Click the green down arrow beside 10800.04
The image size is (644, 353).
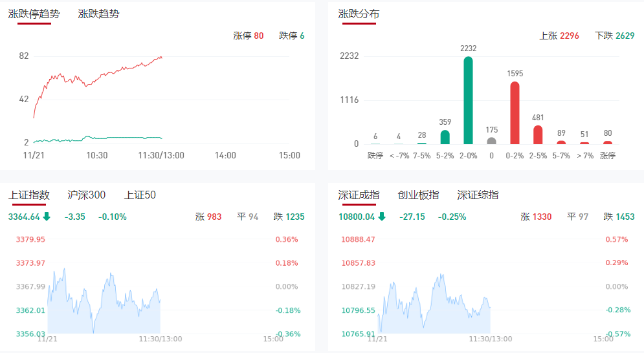382,217
